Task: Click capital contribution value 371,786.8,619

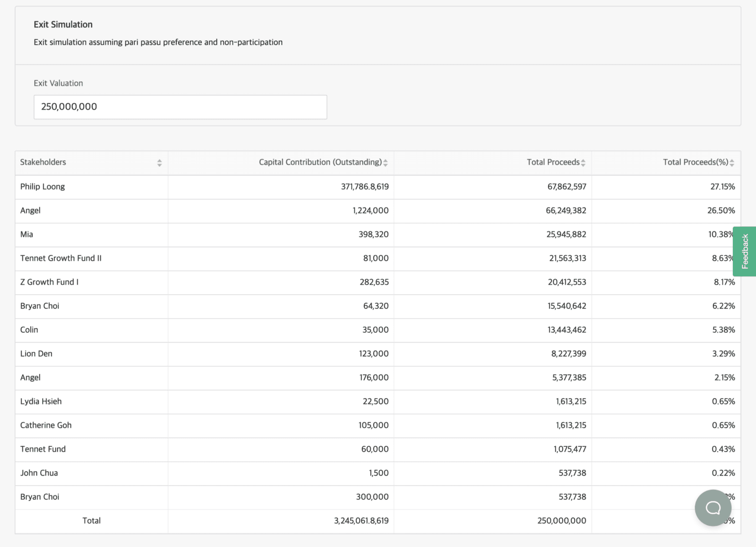Action: [x=365, y=187]
